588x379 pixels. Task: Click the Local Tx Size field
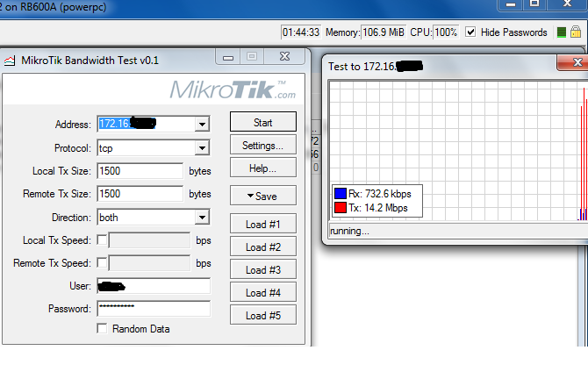140,171
